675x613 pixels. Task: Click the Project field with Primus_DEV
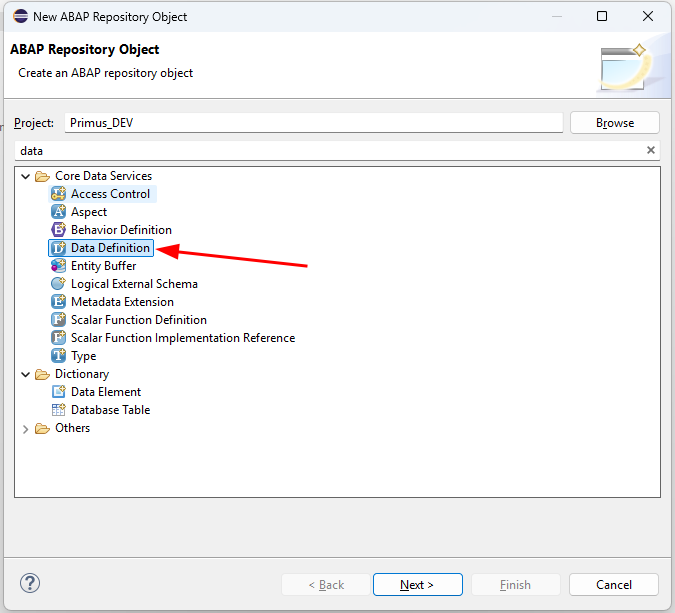click(x=314, y=123)
